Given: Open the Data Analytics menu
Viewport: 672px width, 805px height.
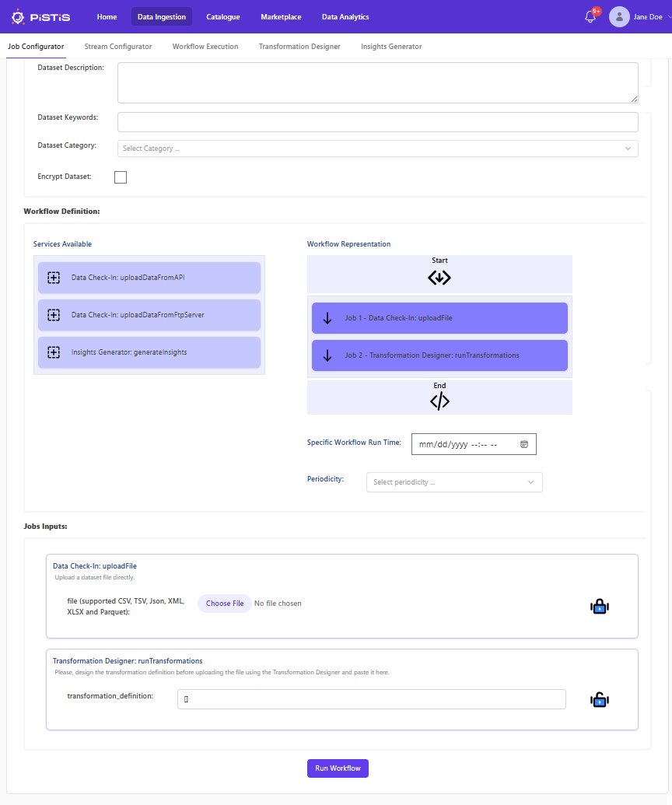Looking at the screenshot, I should tap(345, 17).
